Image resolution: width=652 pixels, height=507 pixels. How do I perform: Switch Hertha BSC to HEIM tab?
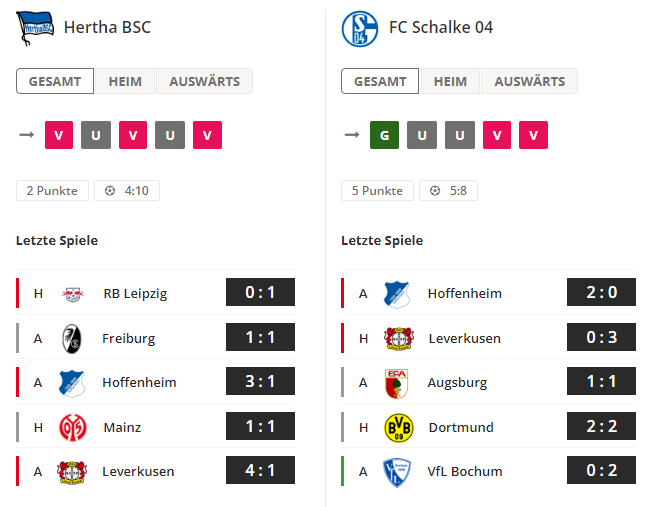(x=125, y=81)
